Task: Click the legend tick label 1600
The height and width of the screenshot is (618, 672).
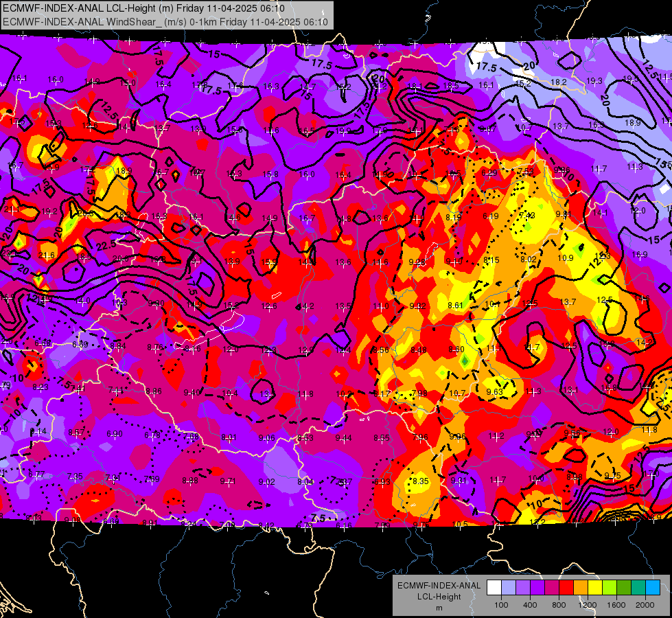Action: pyautogui.click(x=616, y=605)
